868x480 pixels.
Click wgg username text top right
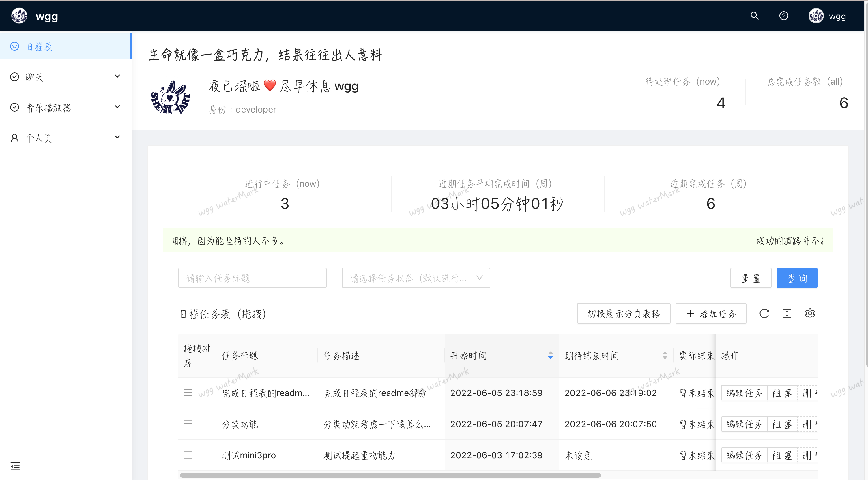click(837, 16)
